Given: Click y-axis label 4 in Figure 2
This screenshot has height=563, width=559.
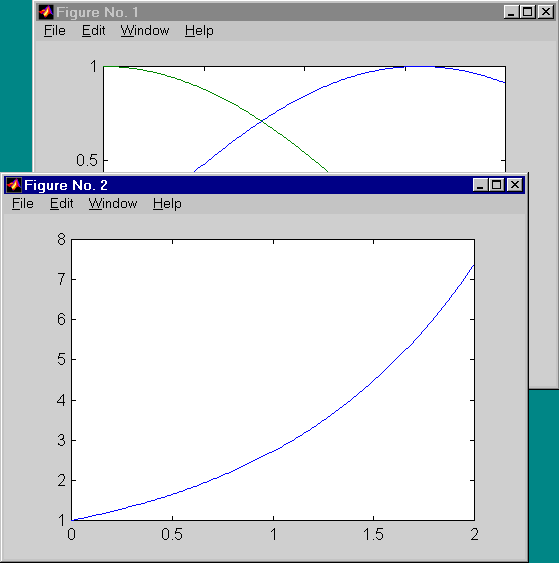Looking at the screenshot, I should pos(61,400).
